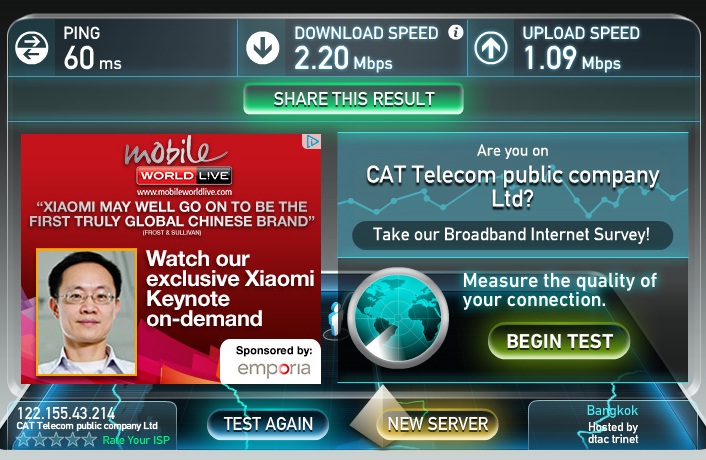Click the ping arrows icon
The height and width of the screenshot is (460, 706).
pos(32,48)
